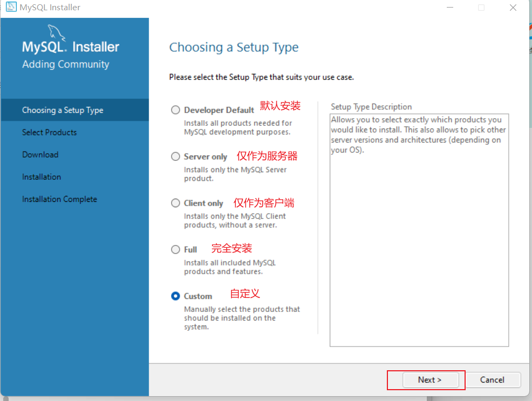Click the 'MySQL Installer' window title text
Screen dimensions: 532x401
[50, 7]
